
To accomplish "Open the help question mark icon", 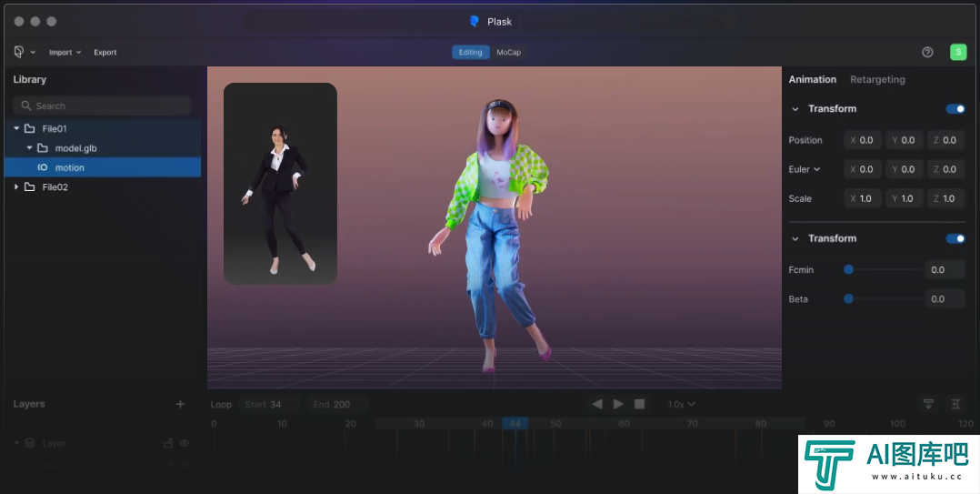I will click(x=927, y=53).
